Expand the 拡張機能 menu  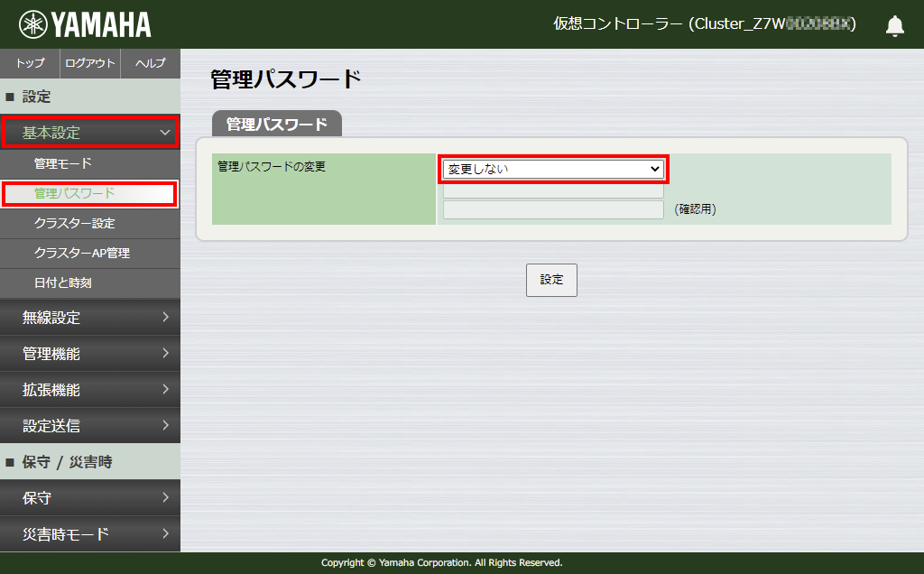tap(90, 390)
